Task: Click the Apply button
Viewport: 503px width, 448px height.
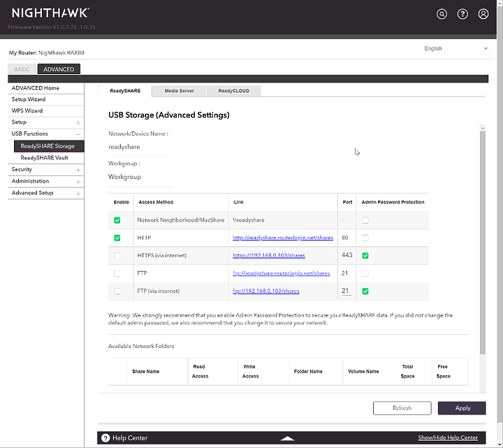Action: (462, 408)
